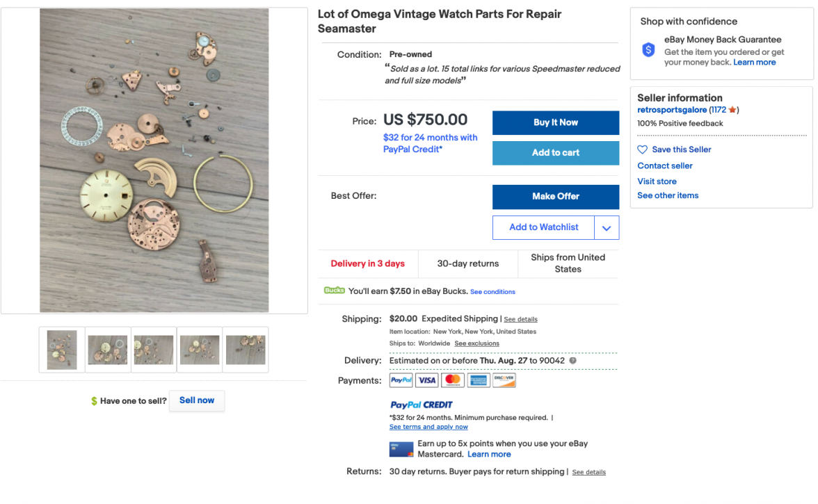Add the item to cart
The image size is (818, 504).
555,153
